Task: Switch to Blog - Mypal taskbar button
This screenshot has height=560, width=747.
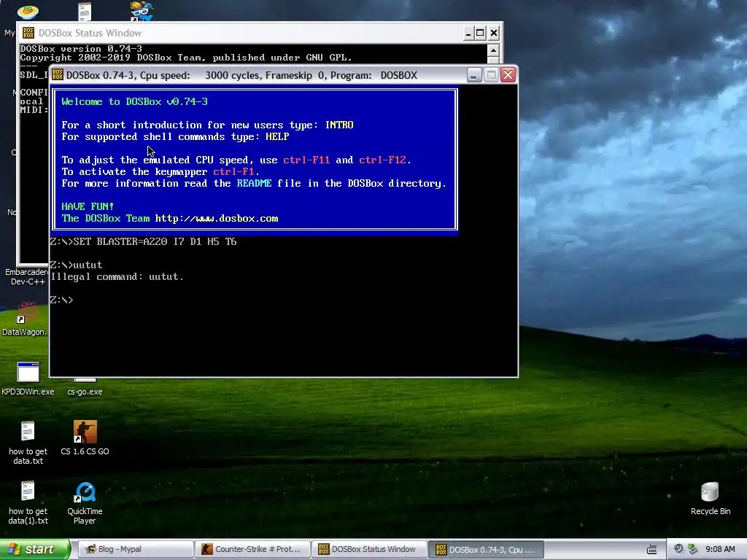Action: 134,550
